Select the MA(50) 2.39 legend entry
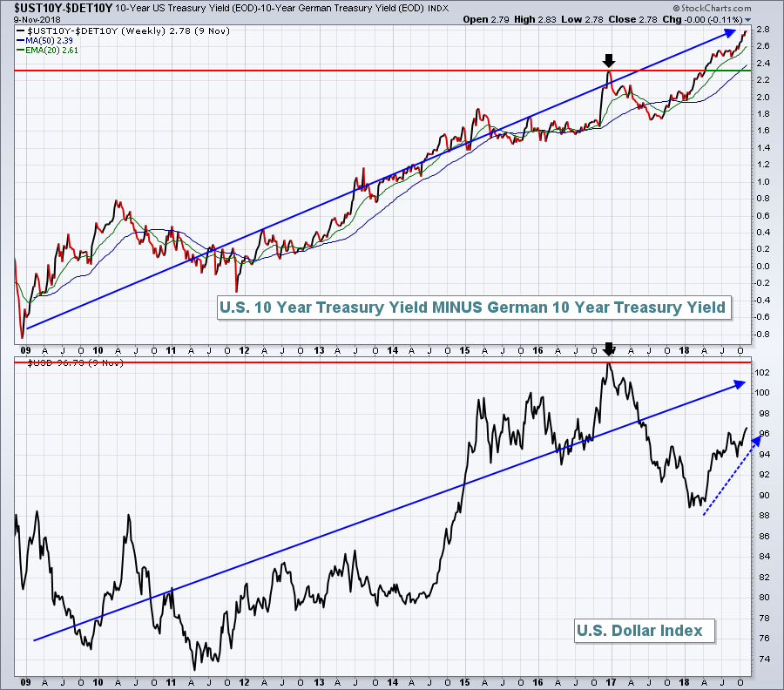Screen dimensions: 784x690 pyautogui.click(x=45, y=40)
